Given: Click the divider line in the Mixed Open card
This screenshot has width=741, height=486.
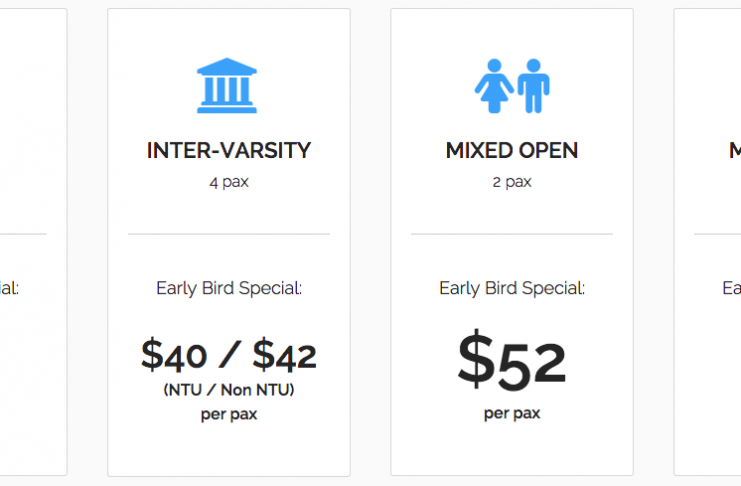Looking at the screenshot, I should click(x=512, y=234).
